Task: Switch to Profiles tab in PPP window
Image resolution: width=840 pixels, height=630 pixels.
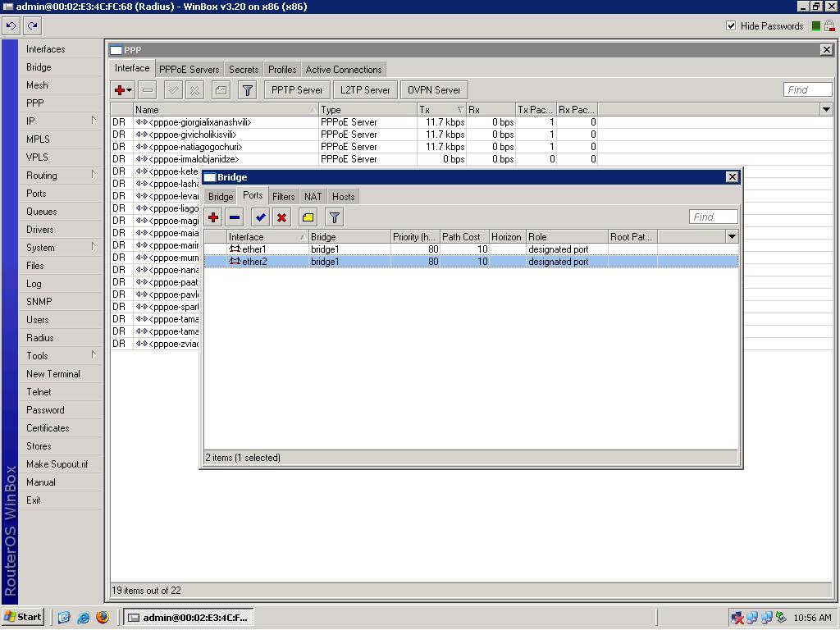Action: (282, 70)
